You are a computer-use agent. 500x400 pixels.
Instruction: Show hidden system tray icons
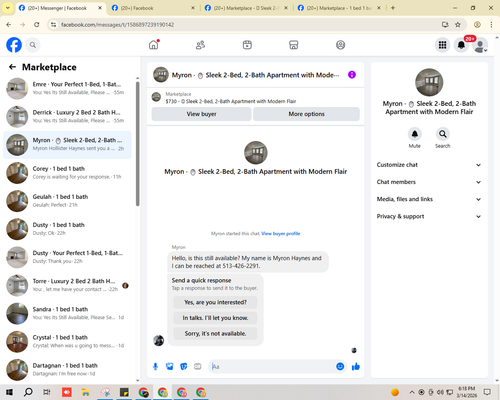pyautogui.click(x=412, y=392)
